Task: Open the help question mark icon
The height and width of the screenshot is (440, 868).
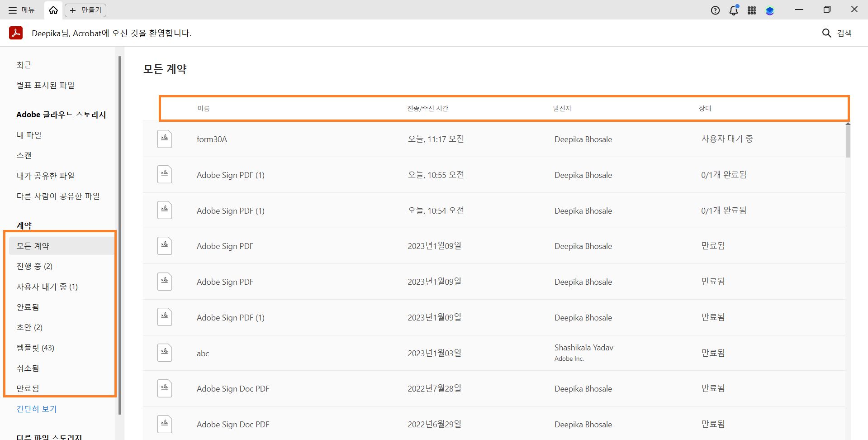Action: tap(715, 10)
